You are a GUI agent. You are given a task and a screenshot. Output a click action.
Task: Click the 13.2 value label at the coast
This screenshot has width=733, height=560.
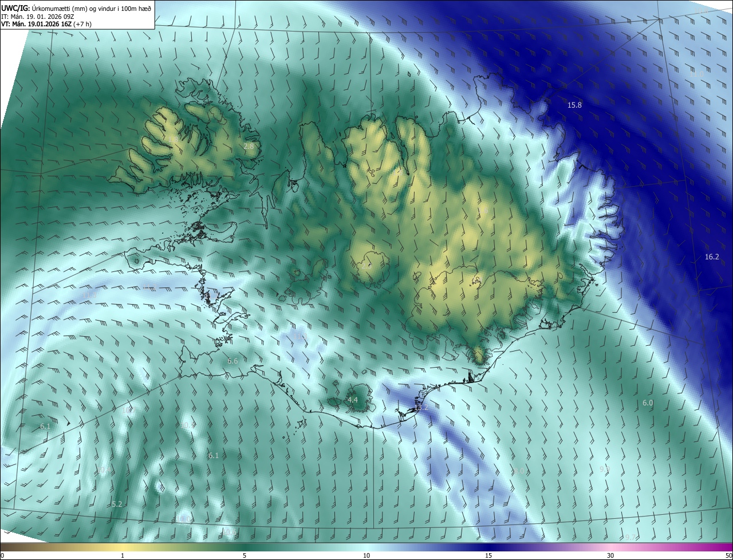pyautogui.click(x=421, y=408)
